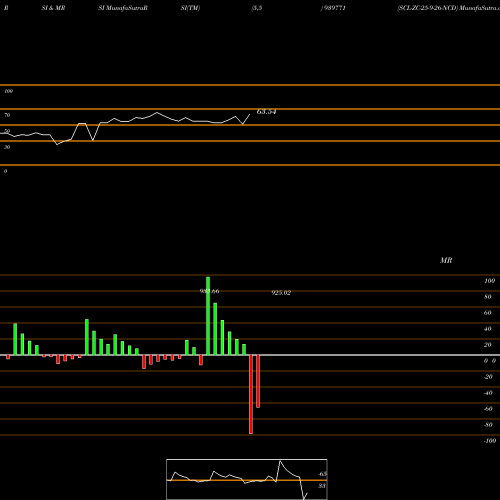
Task: Click the 30 level label on RSI axis
Action: pyautogui.click(x=7, y=147)
